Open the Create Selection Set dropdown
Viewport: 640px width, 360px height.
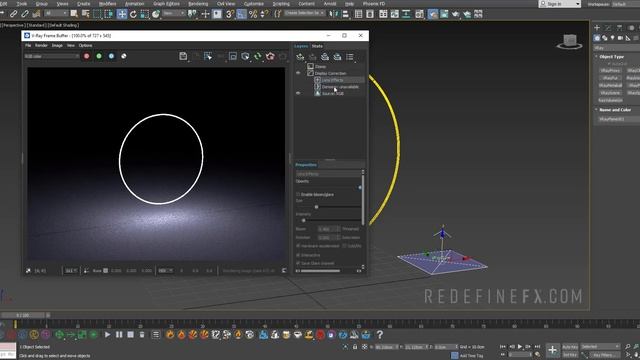[x=304, y=13]
